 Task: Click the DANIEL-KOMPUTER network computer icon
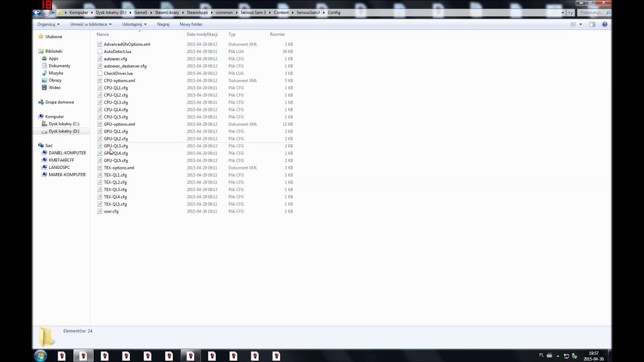(x=44, y=153)
